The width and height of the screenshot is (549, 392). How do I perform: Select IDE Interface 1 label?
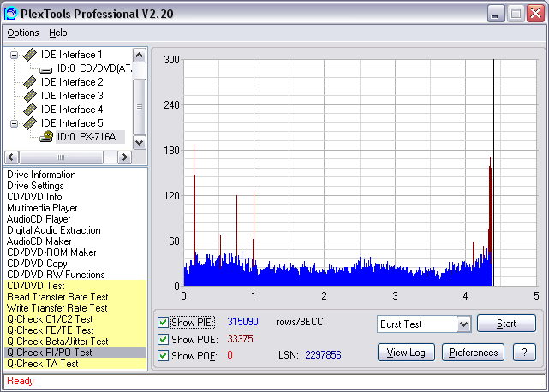(x=71, y=55)
